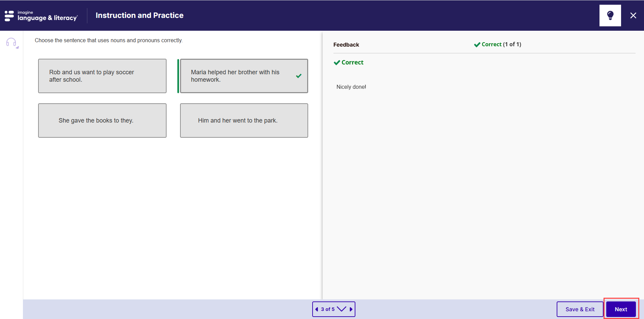Expand the page selector chevron
The height and width of the screenshot is (319, 644).
click(x=342, y=309)
